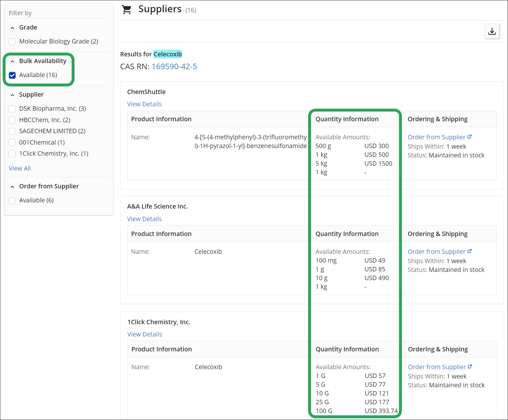Collapse the Supplier filter section
The height and width of the screenshot is (420, 508).
pos(12,95)
